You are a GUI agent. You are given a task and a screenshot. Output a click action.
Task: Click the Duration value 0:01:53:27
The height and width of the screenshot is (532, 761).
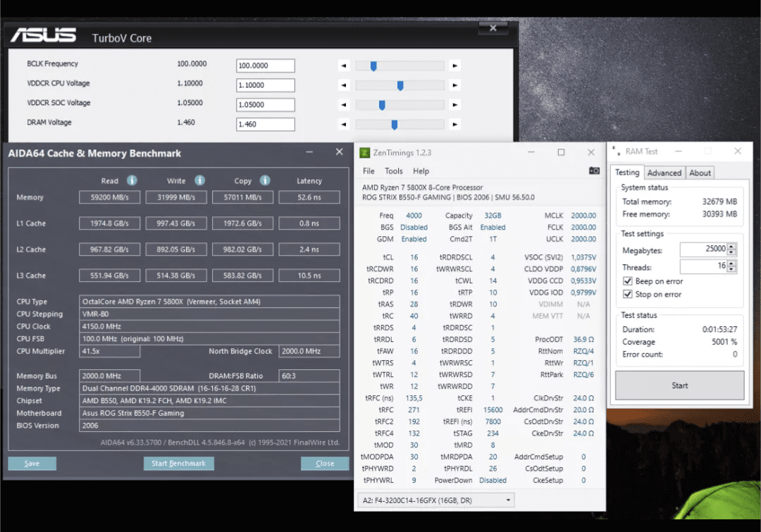[x=719, y=329]
